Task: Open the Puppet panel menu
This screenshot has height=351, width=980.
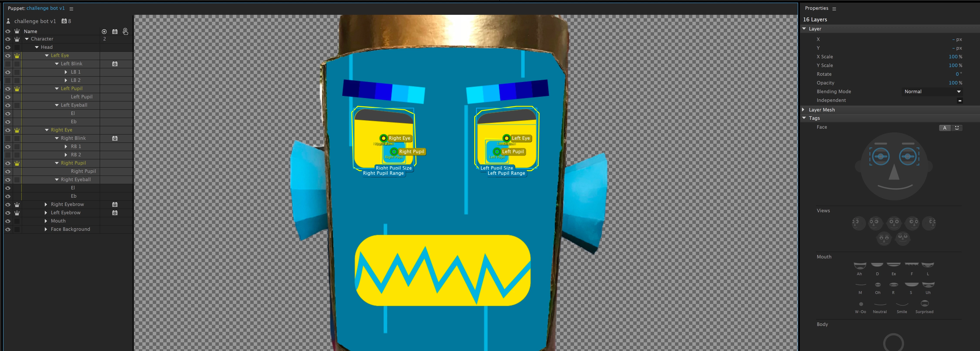Action: tap(71, 8)
